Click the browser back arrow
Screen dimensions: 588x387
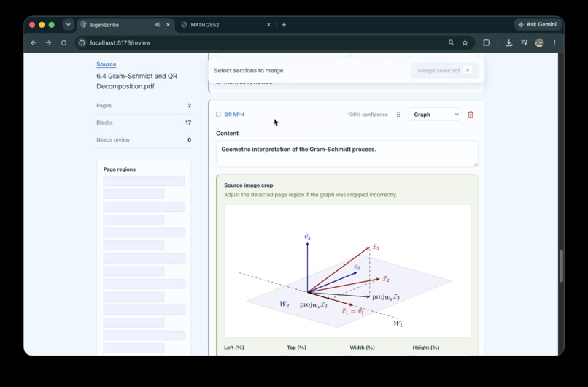click(34, 43)
